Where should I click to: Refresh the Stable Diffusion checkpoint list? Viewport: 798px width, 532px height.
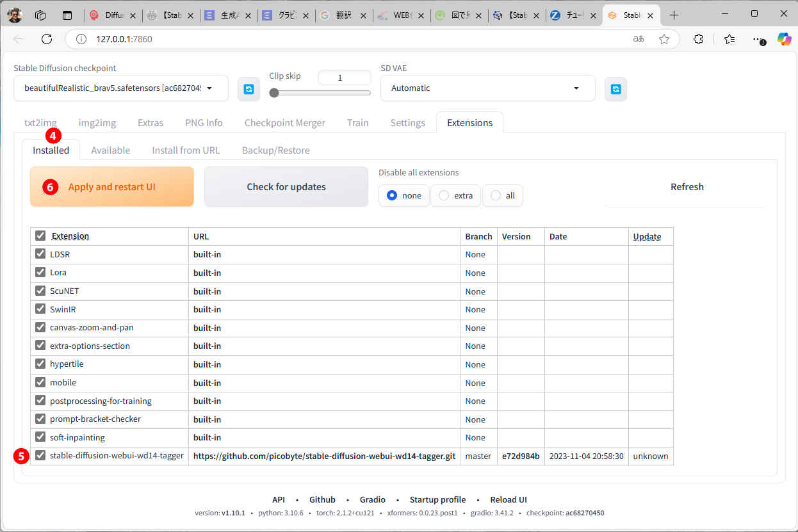pyautogui.click(x=248, y=89)
